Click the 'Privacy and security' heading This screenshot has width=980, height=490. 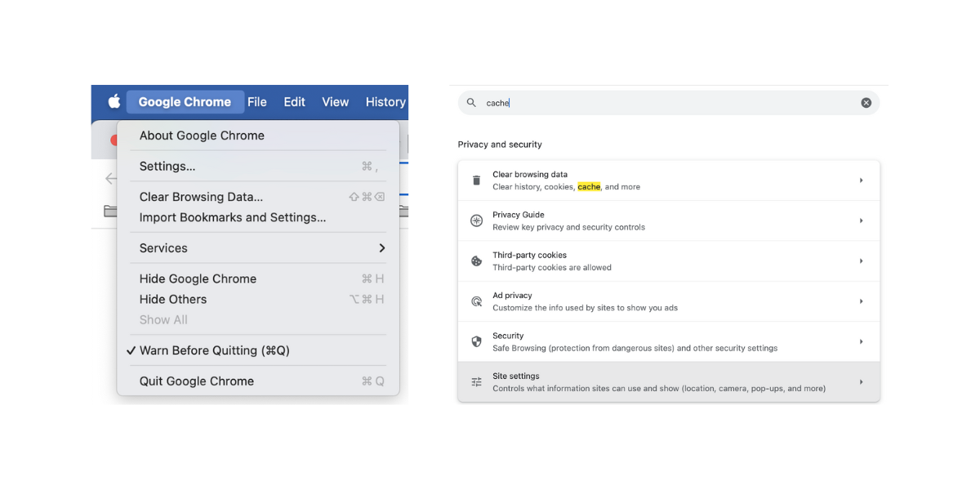pos(500,145)
